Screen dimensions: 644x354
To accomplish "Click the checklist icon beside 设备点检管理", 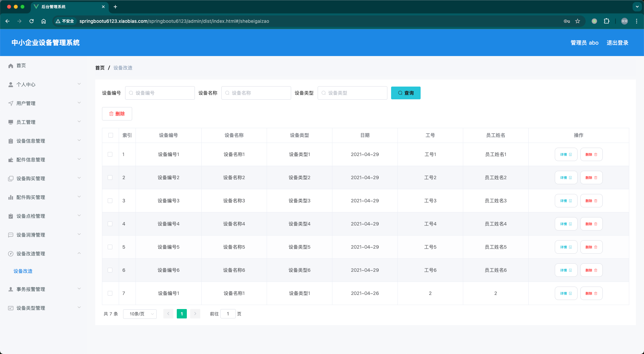I will point(11,216).
